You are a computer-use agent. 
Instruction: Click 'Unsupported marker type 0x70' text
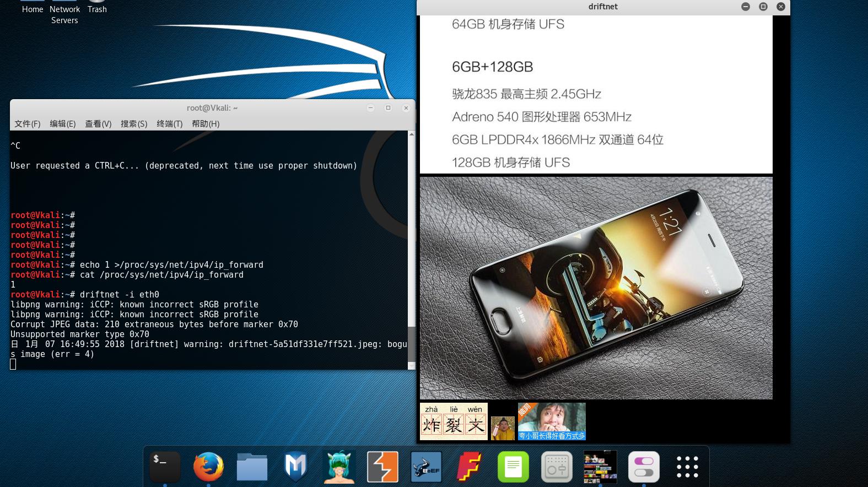[80, 334]
